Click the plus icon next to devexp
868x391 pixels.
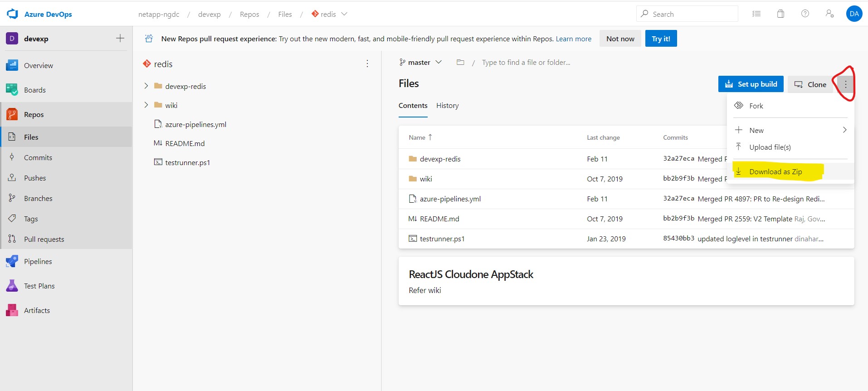(x=120, y=39)
